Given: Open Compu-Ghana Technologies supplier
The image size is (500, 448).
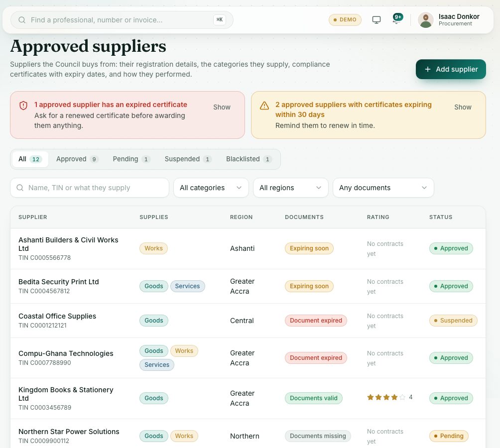Looking at the screenshot, I should [x=66, y=353].
